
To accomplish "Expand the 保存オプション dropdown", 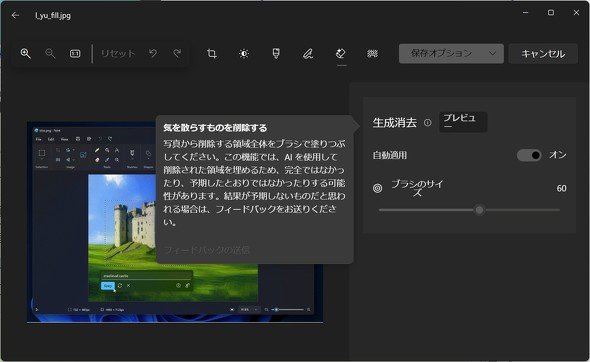I will click(x=451, y=53).
